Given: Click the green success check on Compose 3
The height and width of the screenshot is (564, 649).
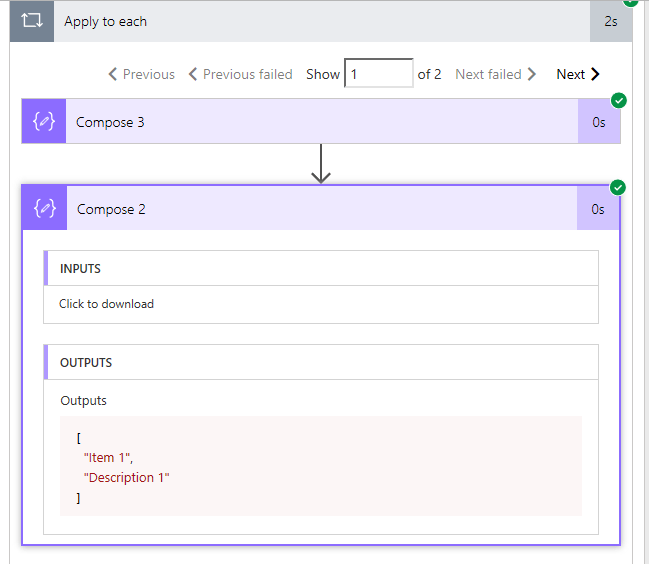Looking at the screenshot, I should point(619,100).
